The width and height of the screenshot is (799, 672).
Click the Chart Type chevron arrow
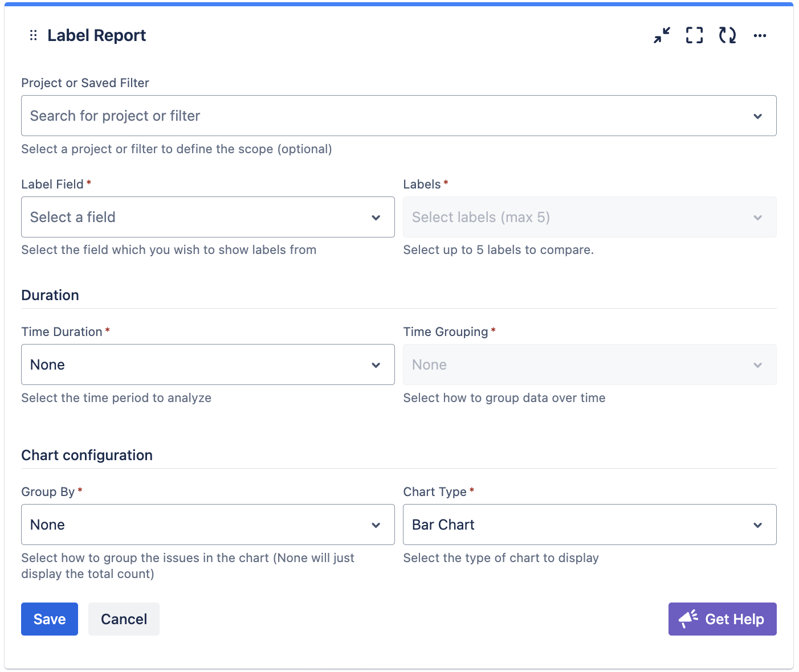[757, 525]
